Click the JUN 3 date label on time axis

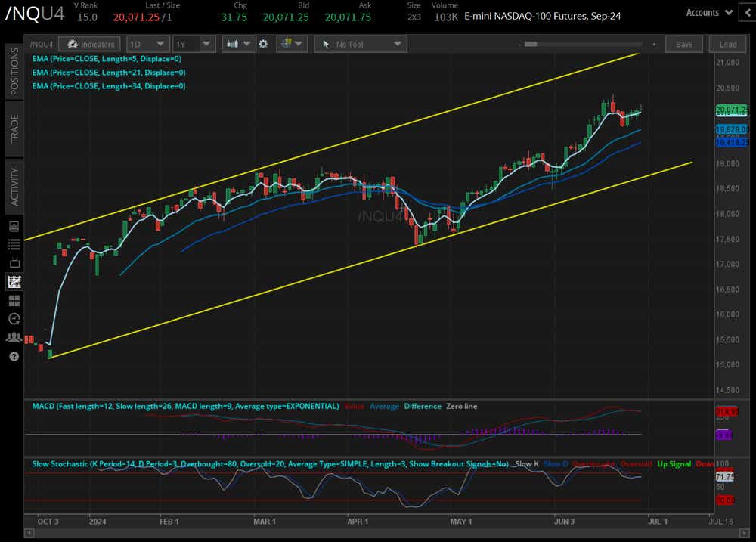(564, 522)
